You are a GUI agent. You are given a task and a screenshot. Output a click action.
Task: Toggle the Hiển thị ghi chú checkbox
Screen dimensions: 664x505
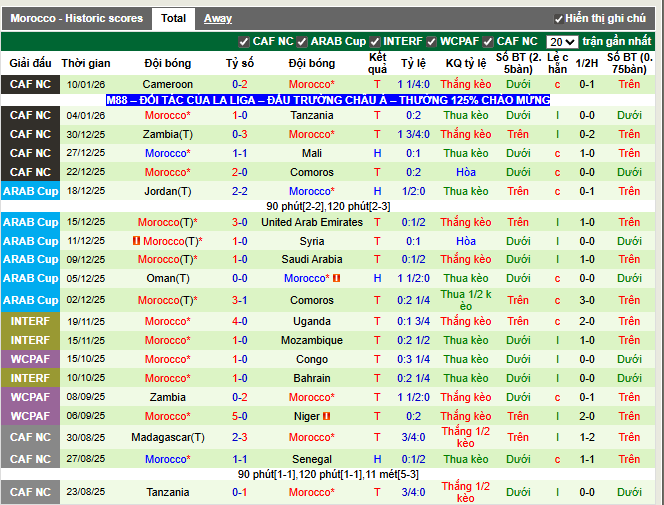tap(559, 19)
